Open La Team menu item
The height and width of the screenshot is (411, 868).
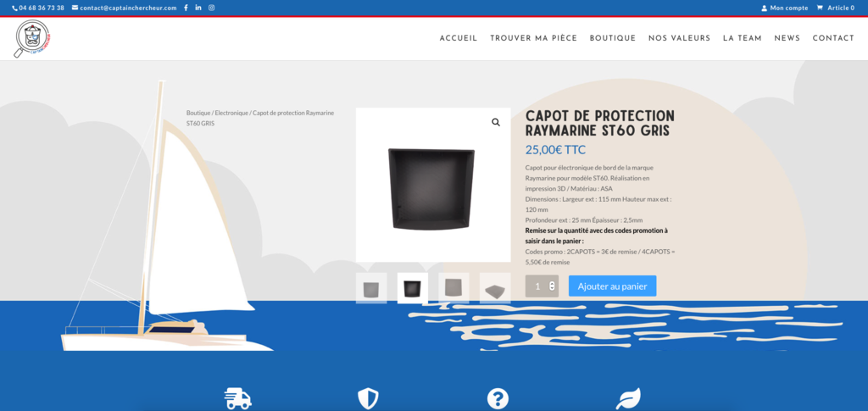tap(743, 38)
